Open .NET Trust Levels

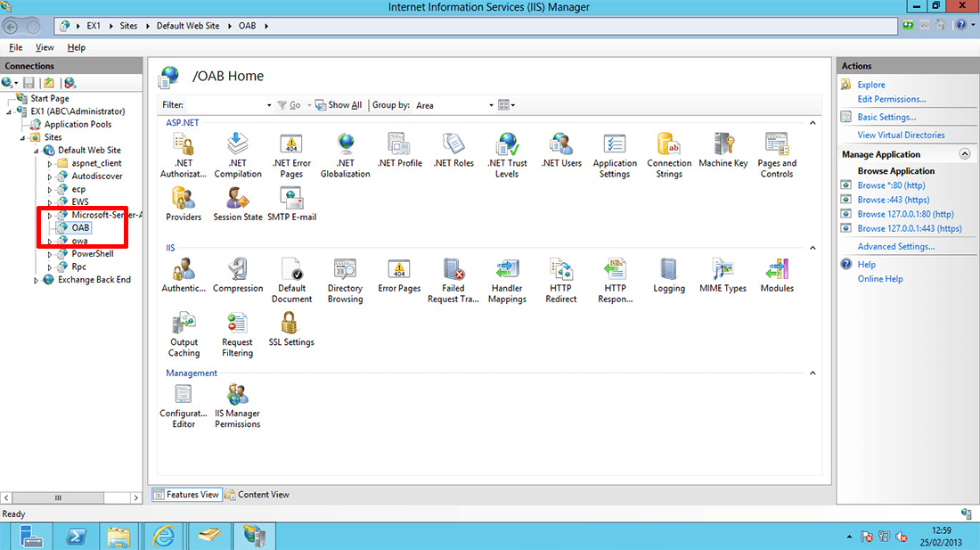[507, 156]
